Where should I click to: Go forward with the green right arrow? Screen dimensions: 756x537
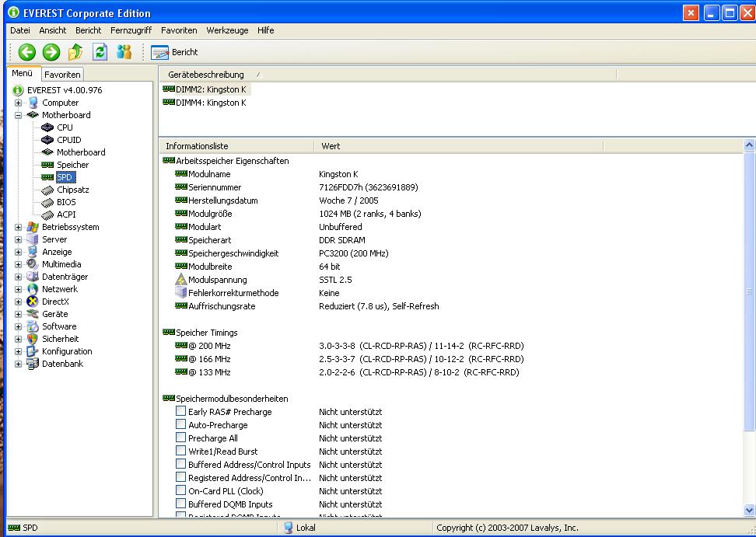51,52
